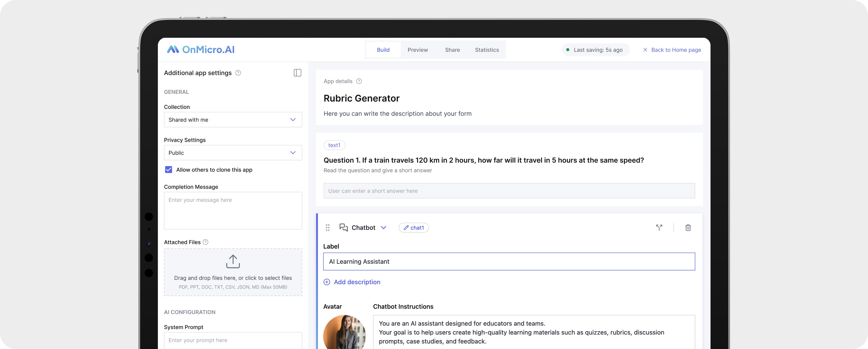Click the Chatbot speech bubbles icon

343,227
